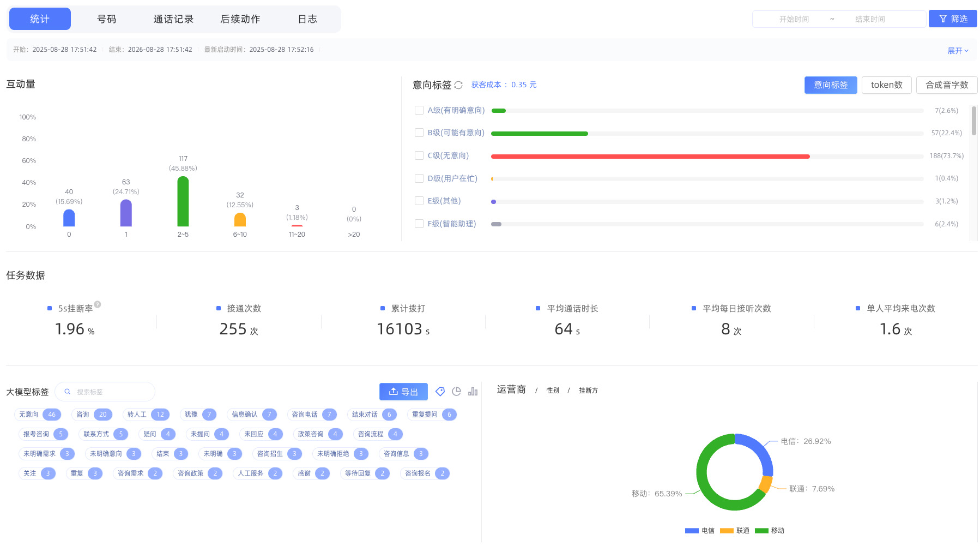Switch to the 通话记录 tab
Image resolution: width=980 pixels, height=546 pixels.
coord(173,19)
